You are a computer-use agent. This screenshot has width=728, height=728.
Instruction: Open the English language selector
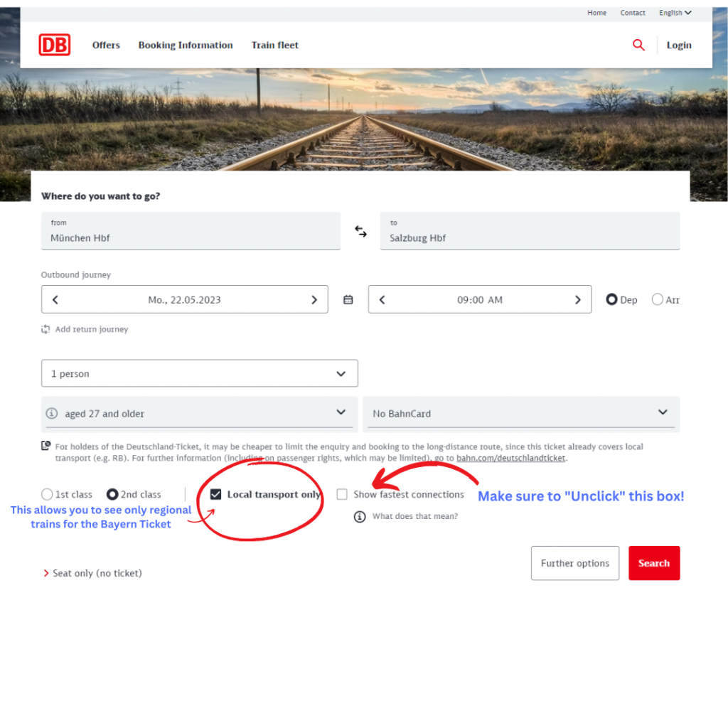pos(675,13)
